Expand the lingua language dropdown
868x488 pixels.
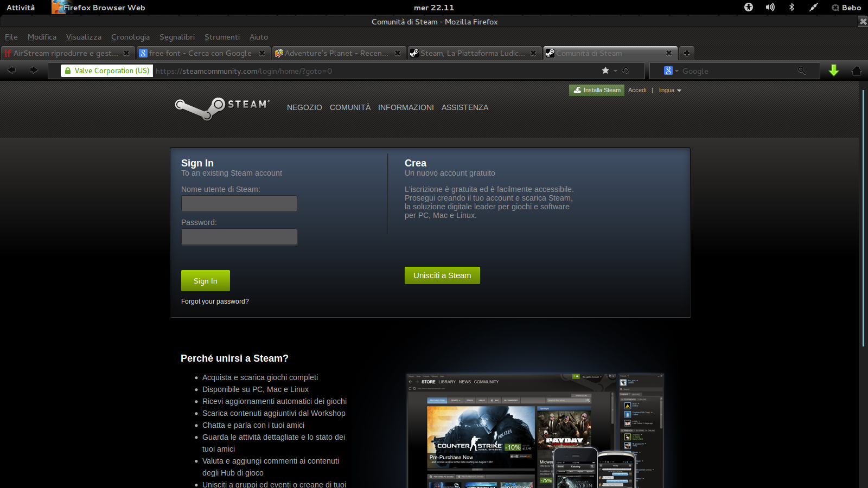pyautogui.click(x=670, y=90)
